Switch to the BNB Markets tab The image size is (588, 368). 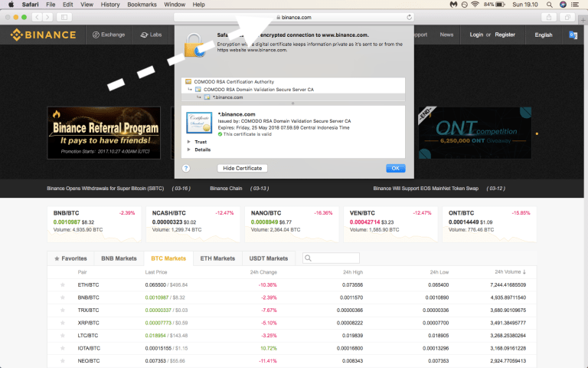119,258
